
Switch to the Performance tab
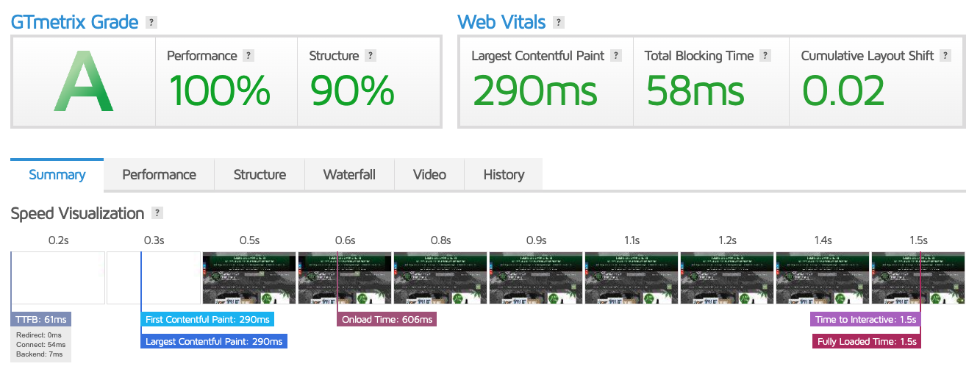click(x=159, y=175)
